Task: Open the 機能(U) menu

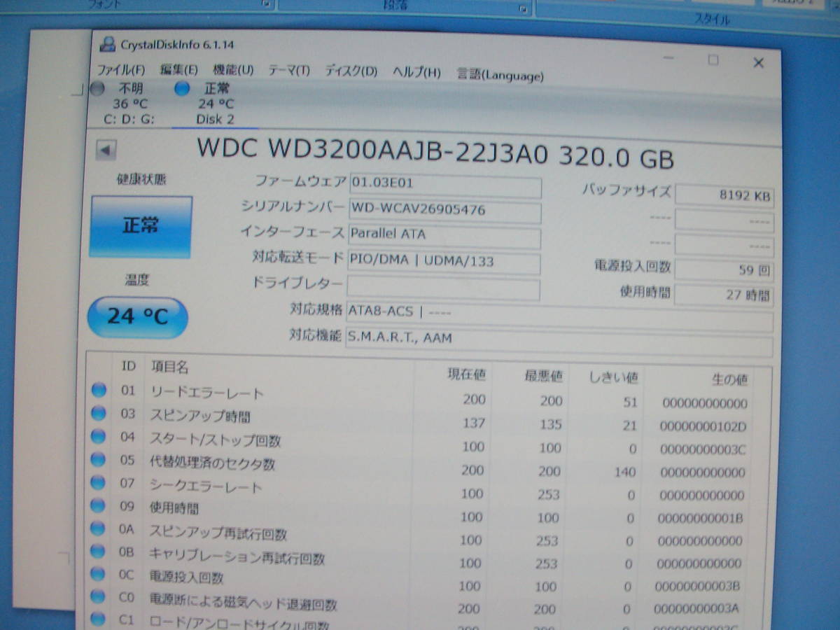Action: pyautogui.click(x=233, y=70)
